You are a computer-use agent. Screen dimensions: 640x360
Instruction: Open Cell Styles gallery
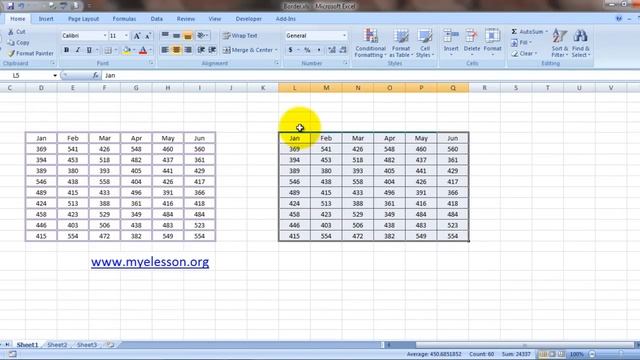[x=424, y=43]
